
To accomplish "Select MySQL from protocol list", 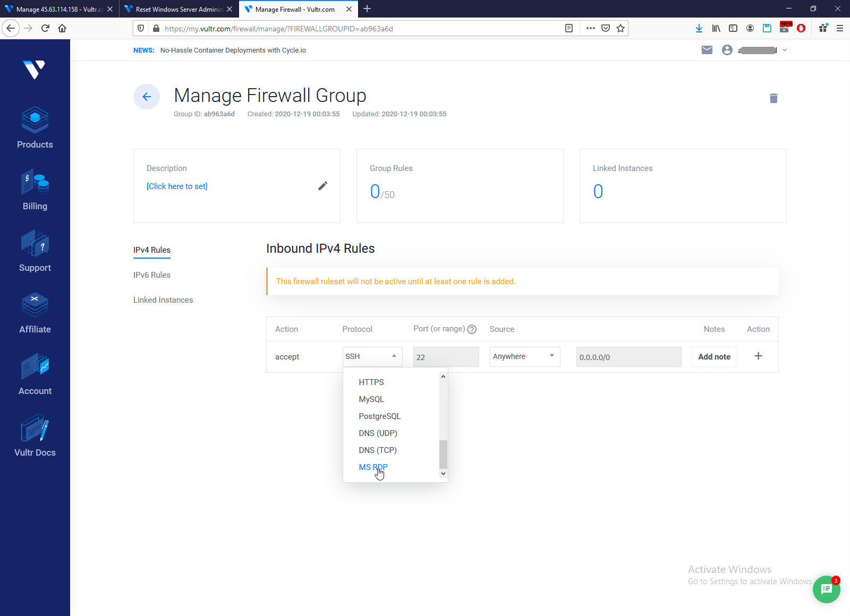I will (371, 399).
